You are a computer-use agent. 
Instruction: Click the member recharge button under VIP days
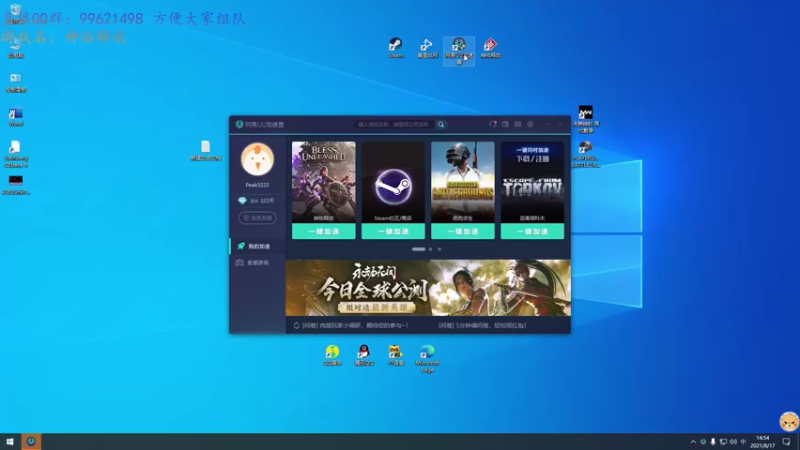point(257,218)
